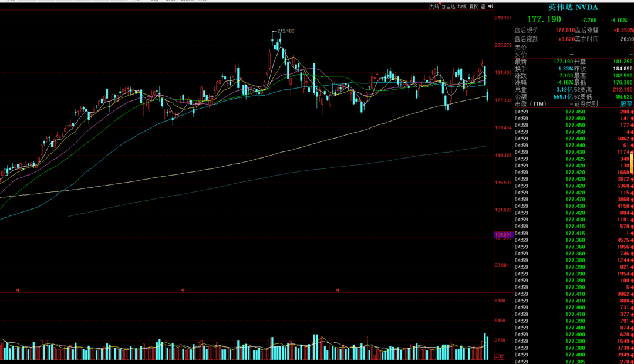Select the middle q marker on timeline

click(x=183, y=289)
